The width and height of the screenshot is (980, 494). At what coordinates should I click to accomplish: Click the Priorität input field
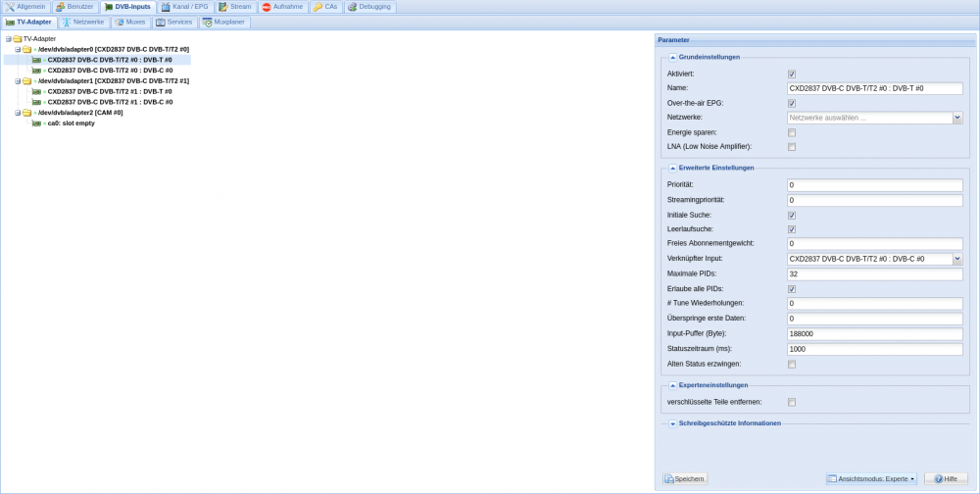875,185
